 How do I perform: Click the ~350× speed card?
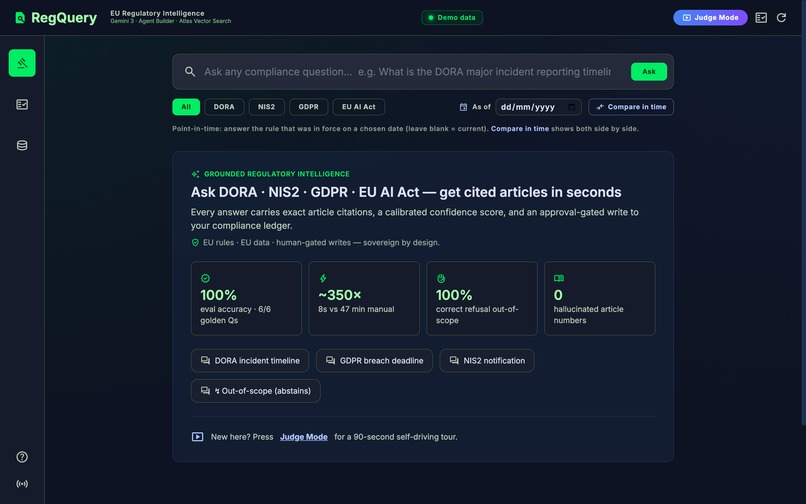(x=364, y=298)
